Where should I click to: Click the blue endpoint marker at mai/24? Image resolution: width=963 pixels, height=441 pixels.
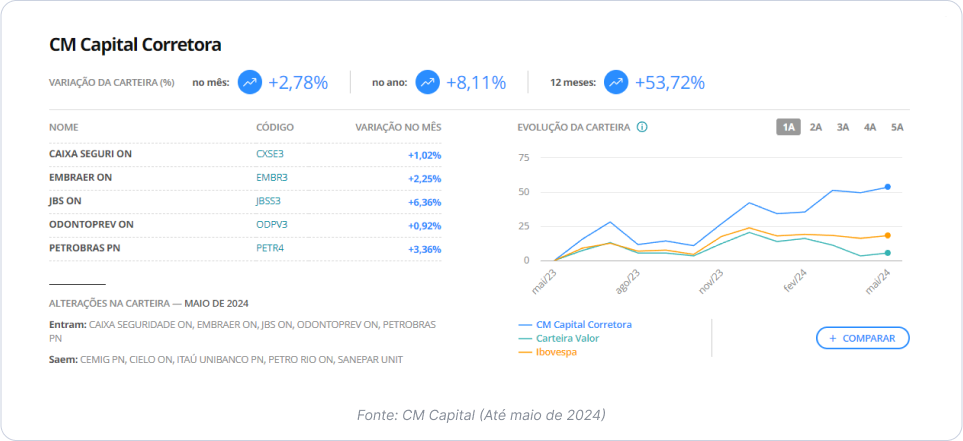pyautogui.click(x=887, y=187)
